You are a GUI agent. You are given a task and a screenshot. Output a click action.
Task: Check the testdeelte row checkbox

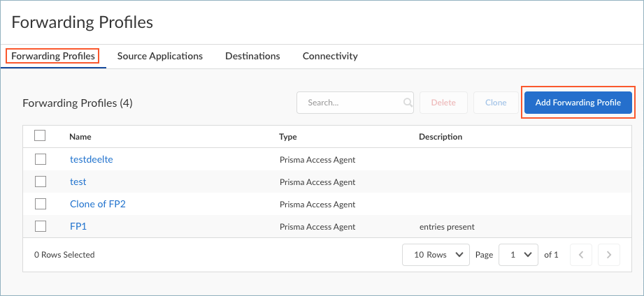pyautogui.click(x=40, y=159)
